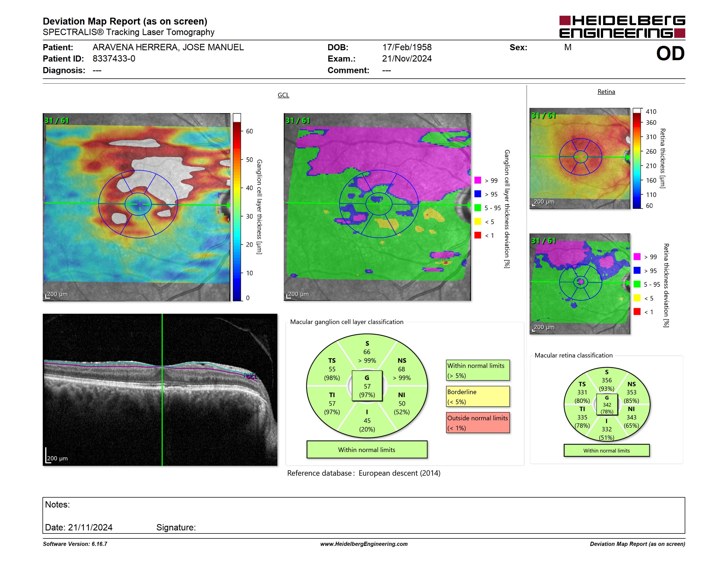Open the Retina thickness map image
This screenshot has height=563, width=728.
(x=580, y=158)
